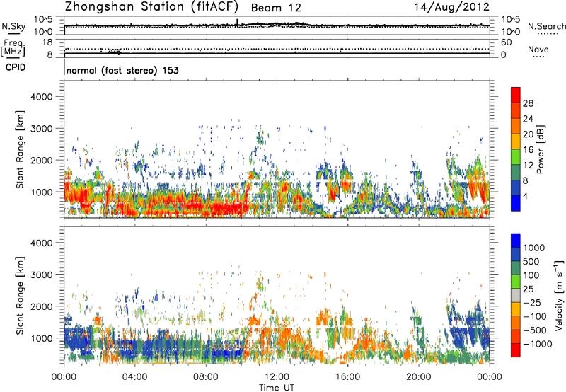Click the date '14/Aug/2012'

pyautogui.click(x=451, y=6)
